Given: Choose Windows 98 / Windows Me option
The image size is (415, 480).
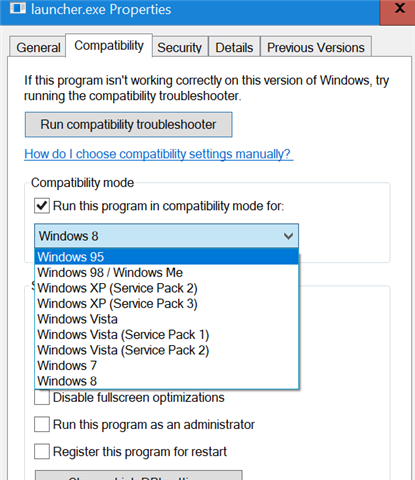Looking at the screenshot, I should point(166,273).
